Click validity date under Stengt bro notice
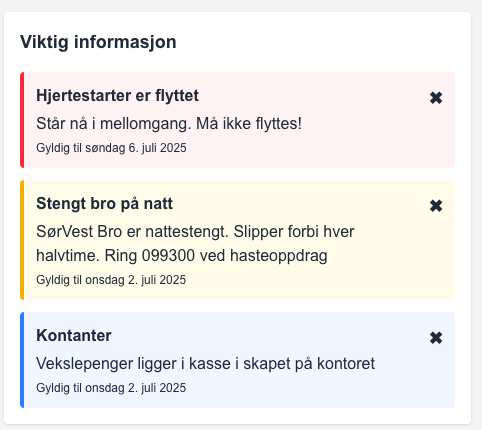Viewport: 482px width, 430px height. 111,280
